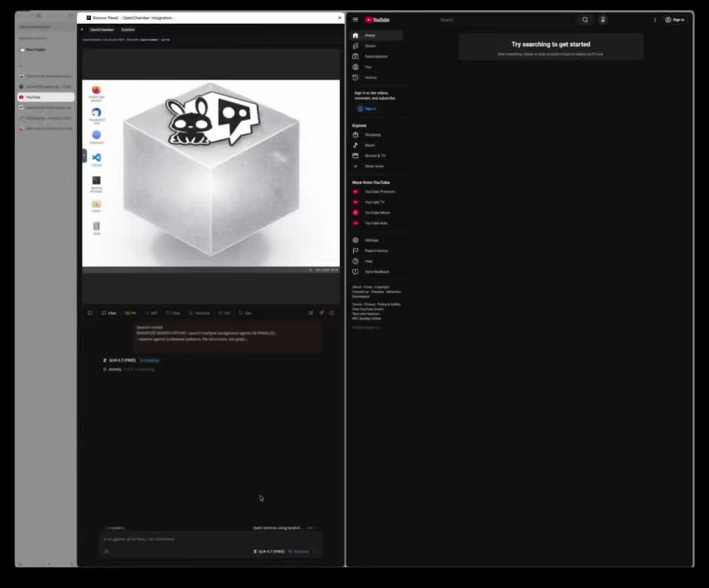Click the blue Chromium icon on desktop

(x=96, y=134)
